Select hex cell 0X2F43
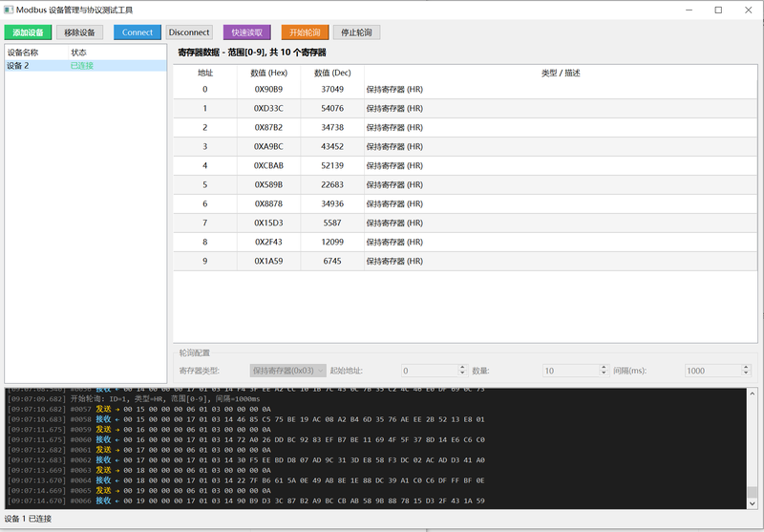 pos(268,243)
